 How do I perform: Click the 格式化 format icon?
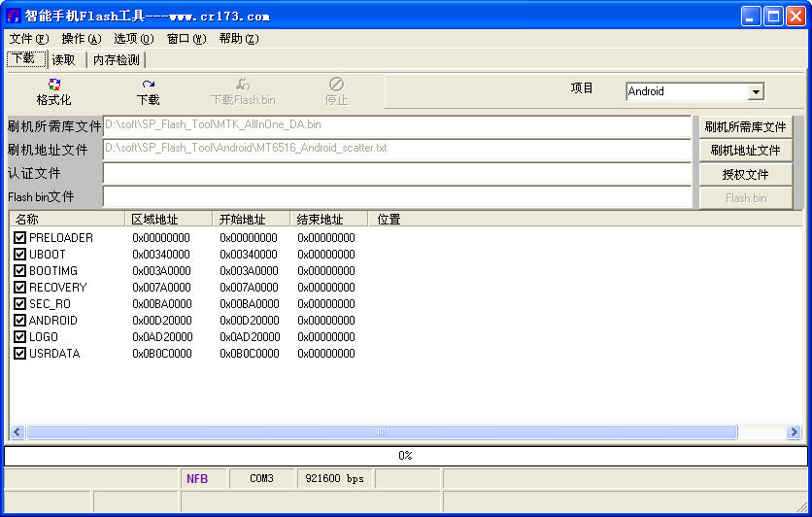53,86
